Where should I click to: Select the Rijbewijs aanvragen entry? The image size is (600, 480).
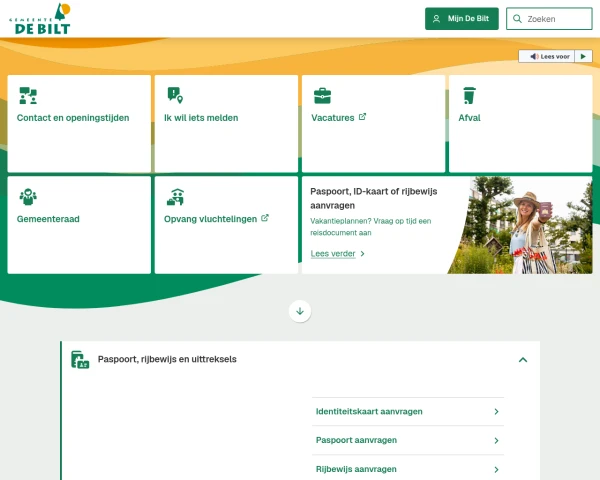408,469
